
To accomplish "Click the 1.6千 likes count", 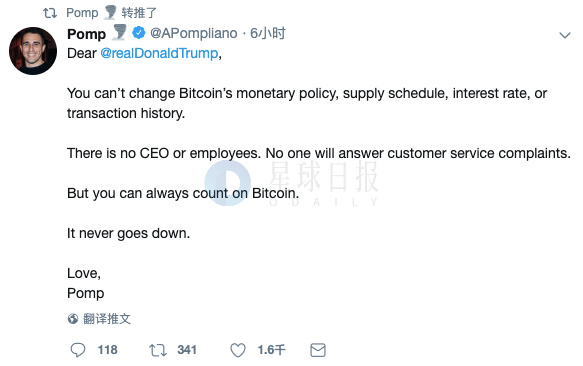I will 271,350.
